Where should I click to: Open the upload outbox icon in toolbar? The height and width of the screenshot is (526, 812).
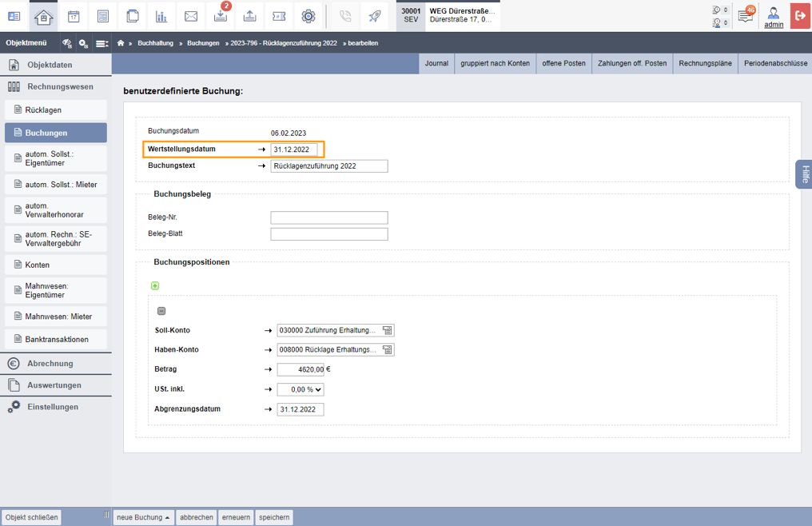(x=249, y=17)
